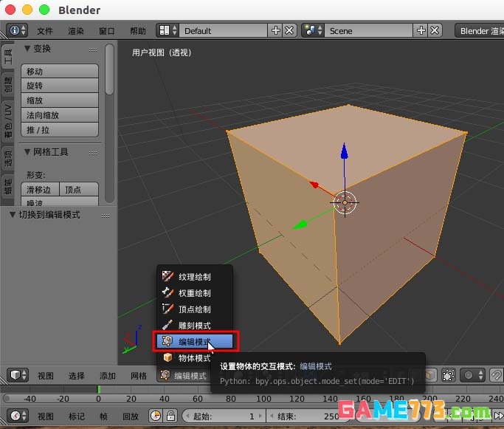Select 雕刻模式 from the mode list
Viewport: 504px width, 429px height.
195,325
